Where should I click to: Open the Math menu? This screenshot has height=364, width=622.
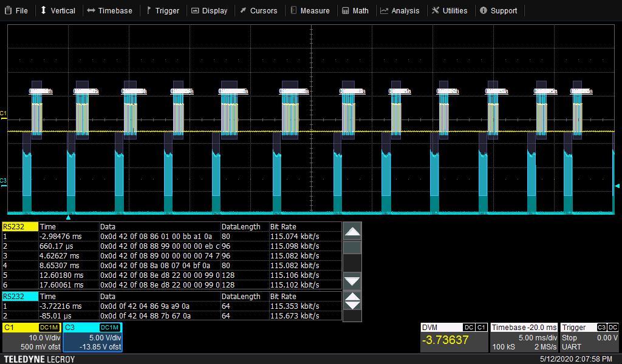click(x=355, y=10)
